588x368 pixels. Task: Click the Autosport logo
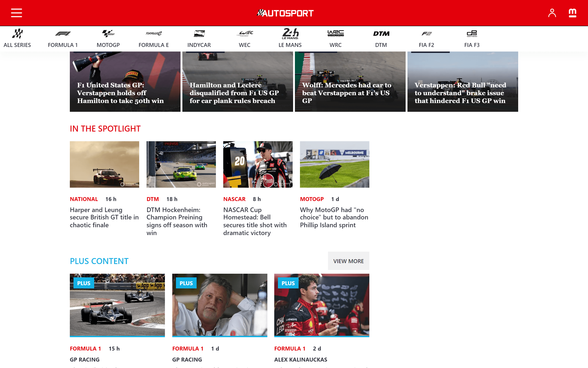[x=285, y=13]
